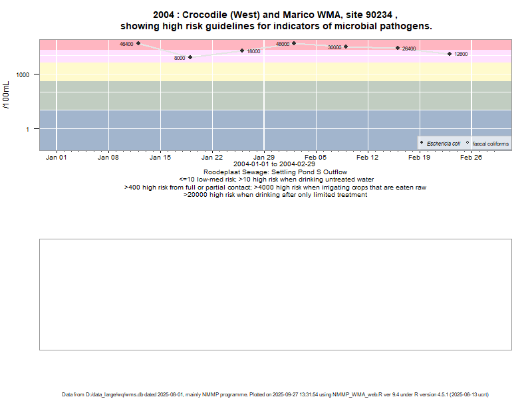532x399 pixels.
Task: Select the data point labeled 26400
Action: point(398,48)
